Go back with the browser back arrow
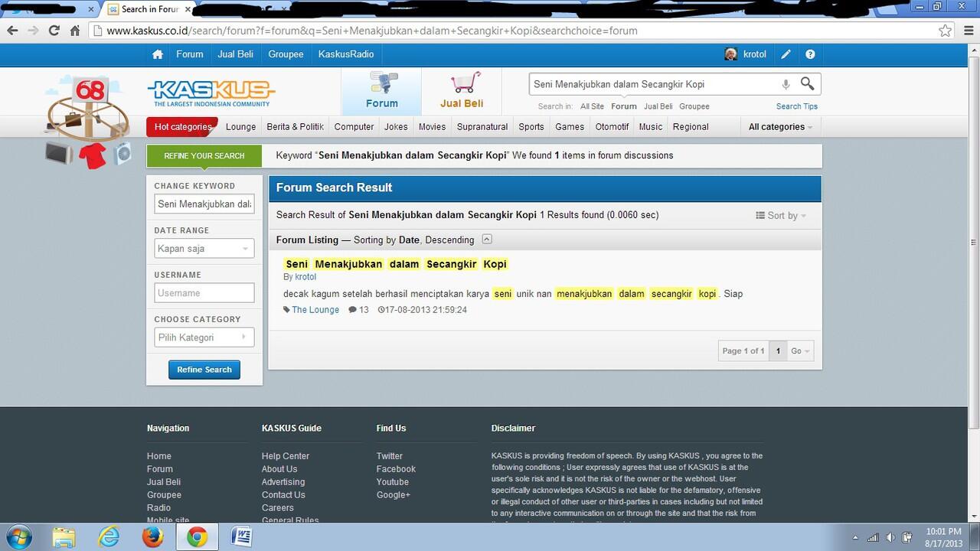 point(12,31)
